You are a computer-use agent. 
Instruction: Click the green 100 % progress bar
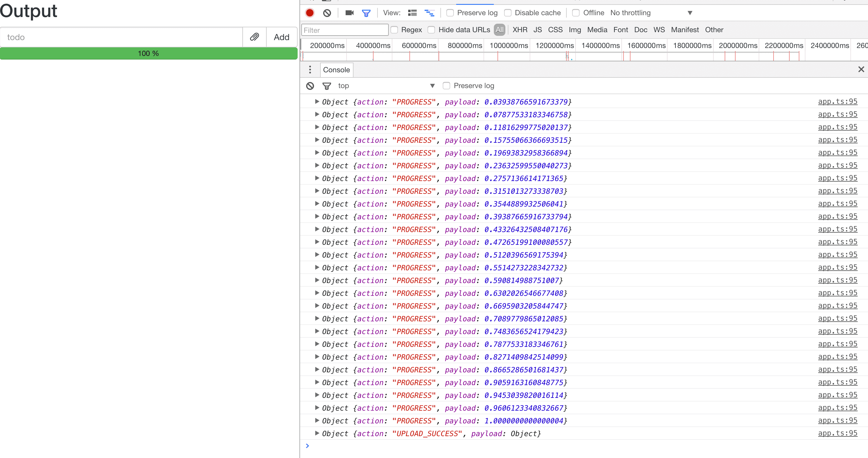148,53
